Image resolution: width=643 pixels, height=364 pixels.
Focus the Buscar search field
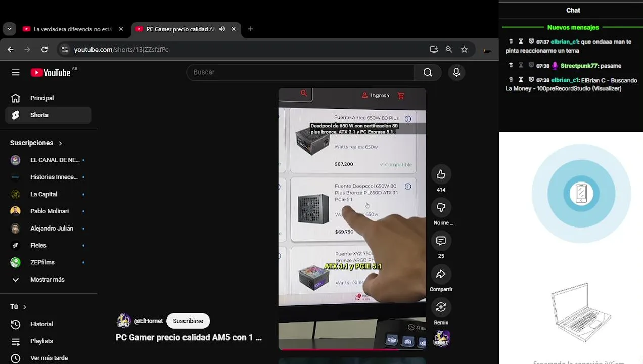300,72
